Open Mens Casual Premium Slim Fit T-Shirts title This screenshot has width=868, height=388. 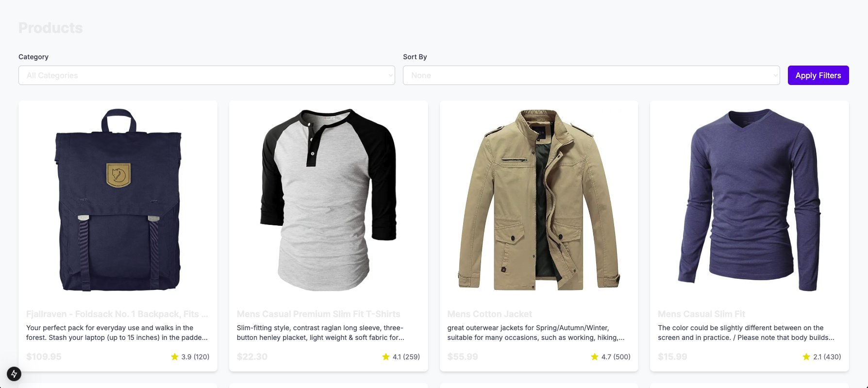pos(318,314)
